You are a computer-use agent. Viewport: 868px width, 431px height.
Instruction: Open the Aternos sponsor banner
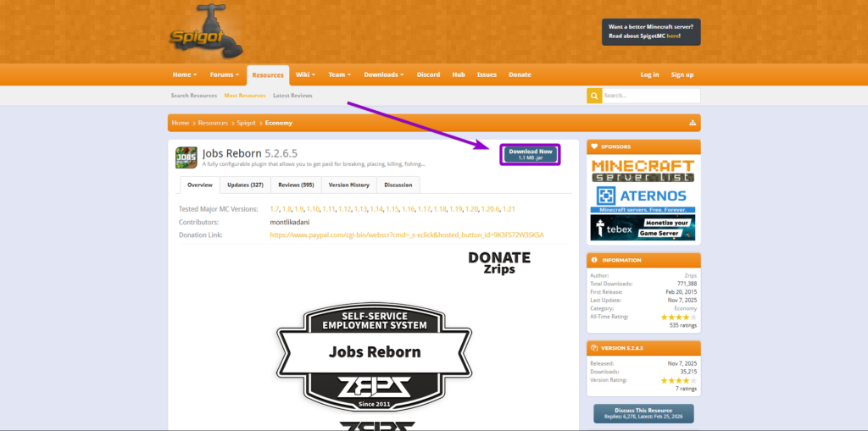pyautogui.click(x=643, y=199)
